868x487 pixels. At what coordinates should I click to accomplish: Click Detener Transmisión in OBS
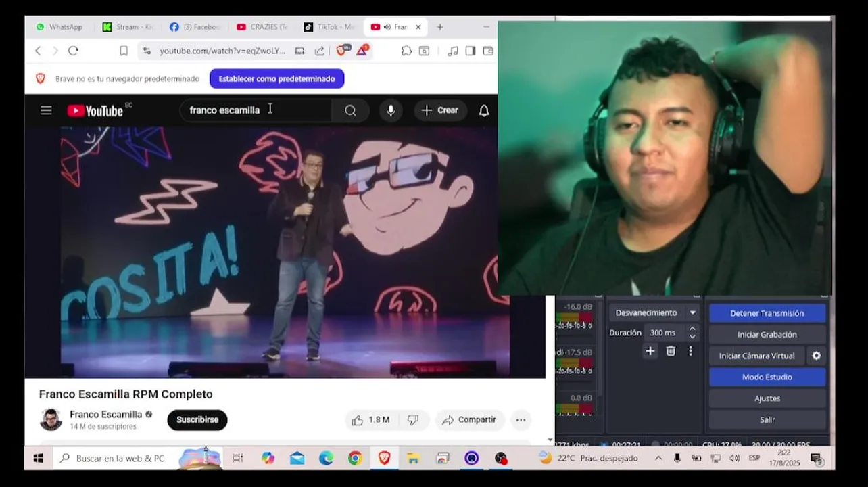(767, 313)
